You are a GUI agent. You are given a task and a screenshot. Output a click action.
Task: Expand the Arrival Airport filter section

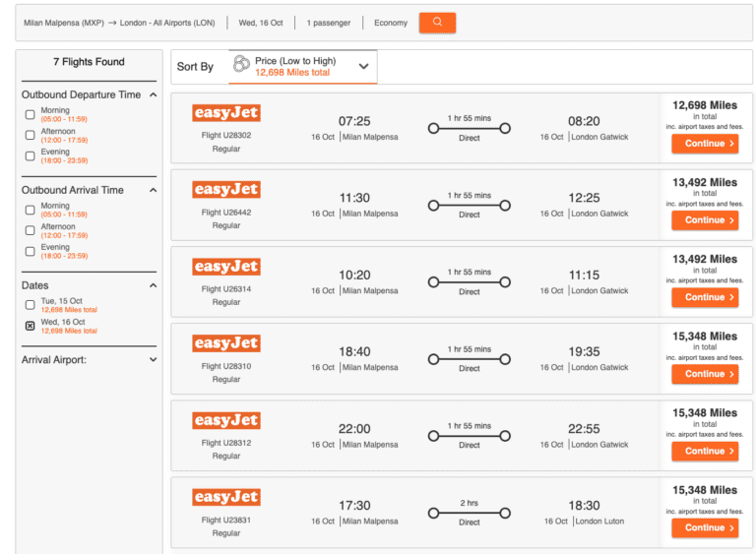(x=153, y=360)
